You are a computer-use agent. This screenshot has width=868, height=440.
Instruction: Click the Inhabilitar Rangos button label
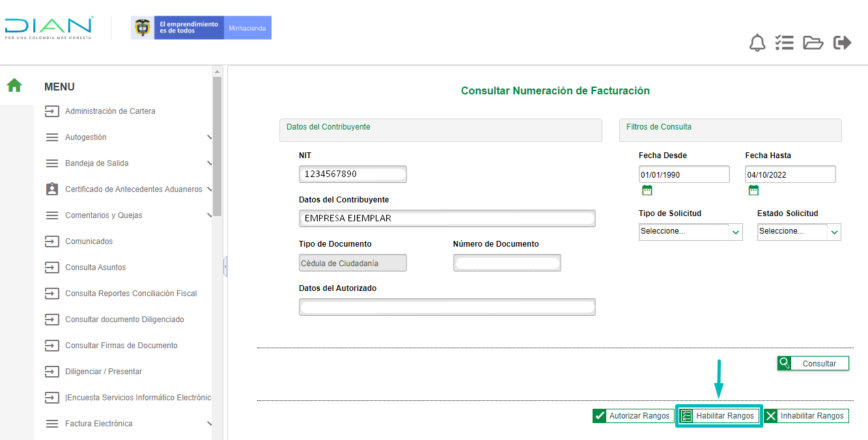[812, 416]
